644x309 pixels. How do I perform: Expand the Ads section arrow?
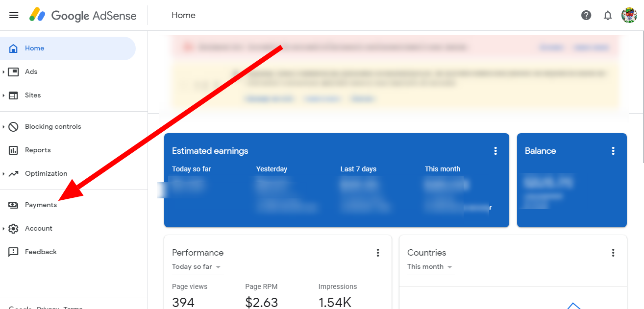click(x=3, y=72)
